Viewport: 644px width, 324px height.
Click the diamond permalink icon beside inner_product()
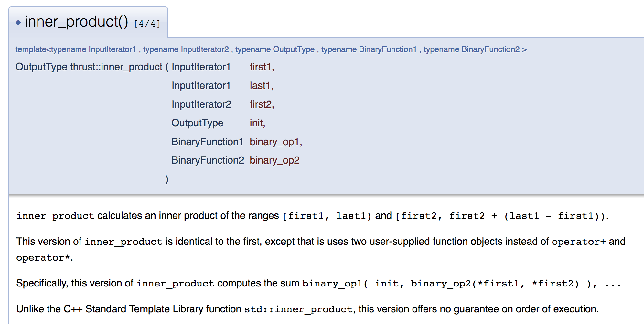click(x=18, y=23)
